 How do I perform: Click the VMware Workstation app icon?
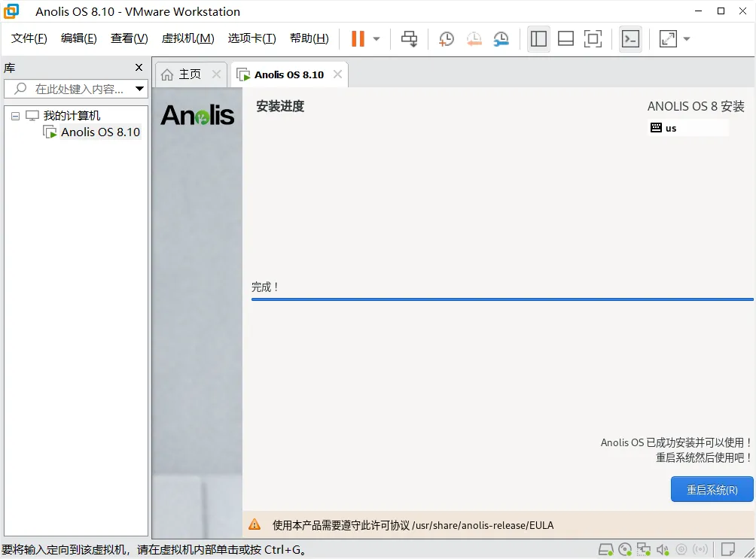11,11
